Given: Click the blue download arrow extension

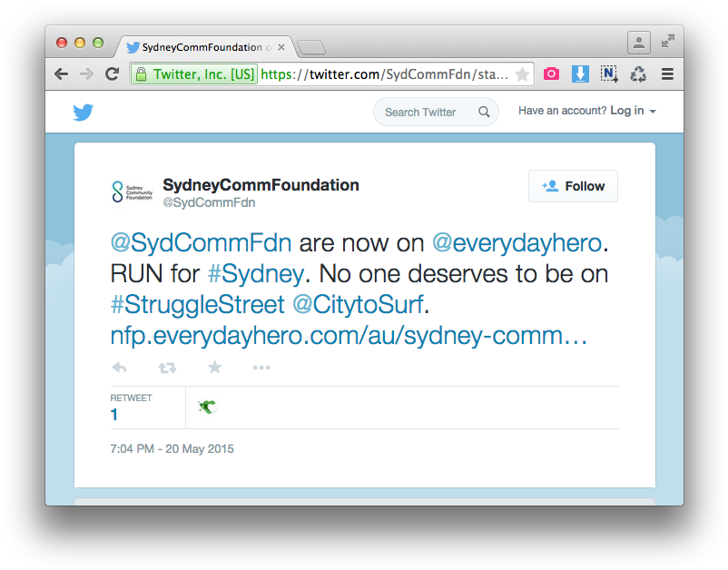Looking at the screenshot, I should tap(580, 74).
